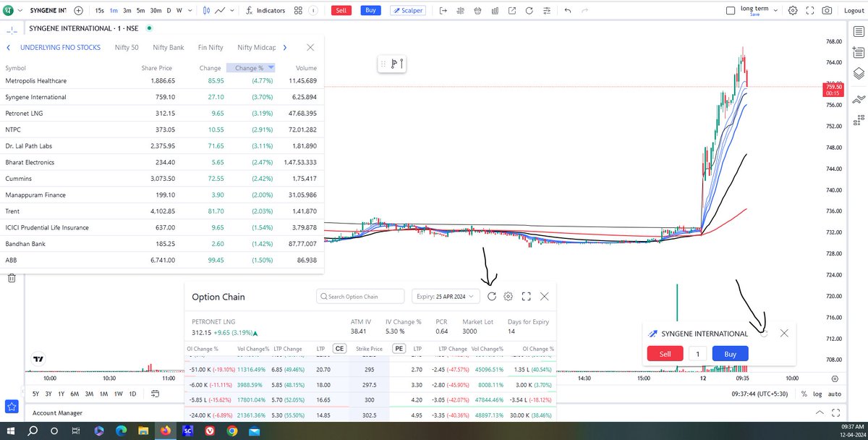Image resolution: width=868 pixels, height=440 pixels.
Task: Take a chart snapshot with camera icon
Action: tap(827, 11)
